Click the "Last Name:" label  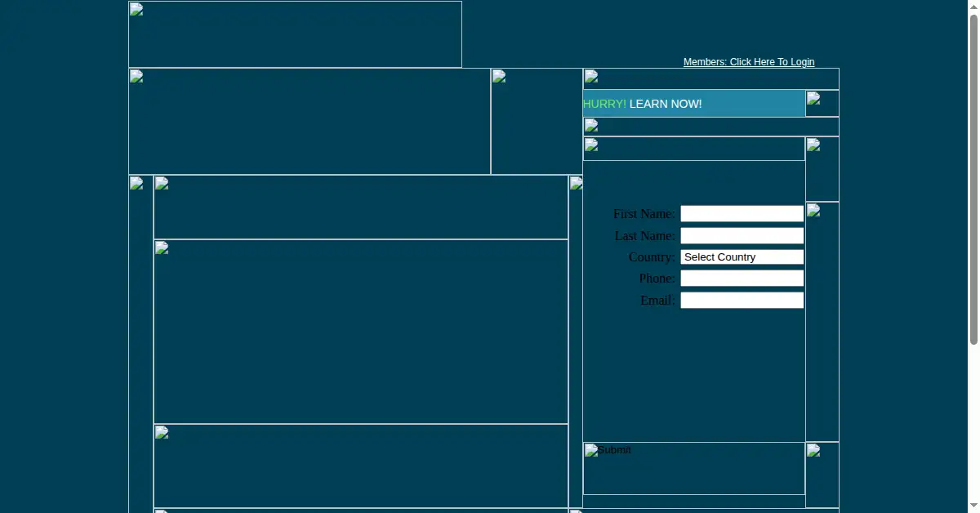pyautogui.click(x=645, y=236)
